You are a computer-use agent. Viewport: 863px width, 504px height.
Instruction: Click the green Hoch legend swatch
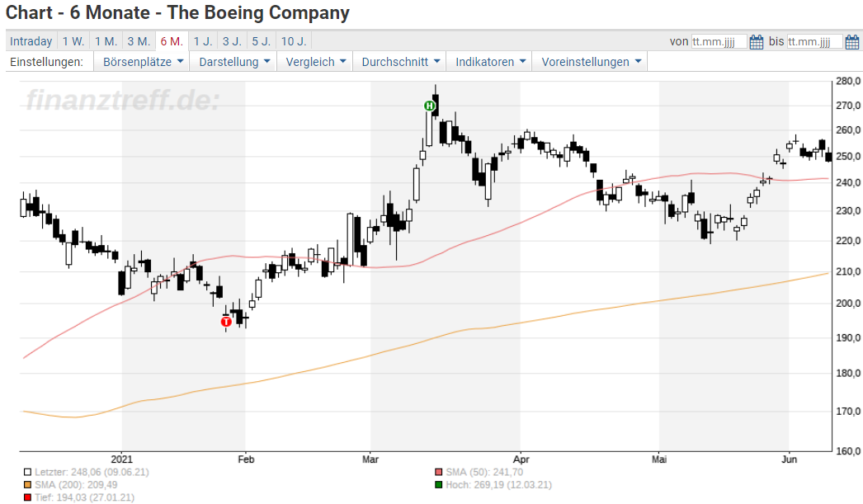[439, 485]
